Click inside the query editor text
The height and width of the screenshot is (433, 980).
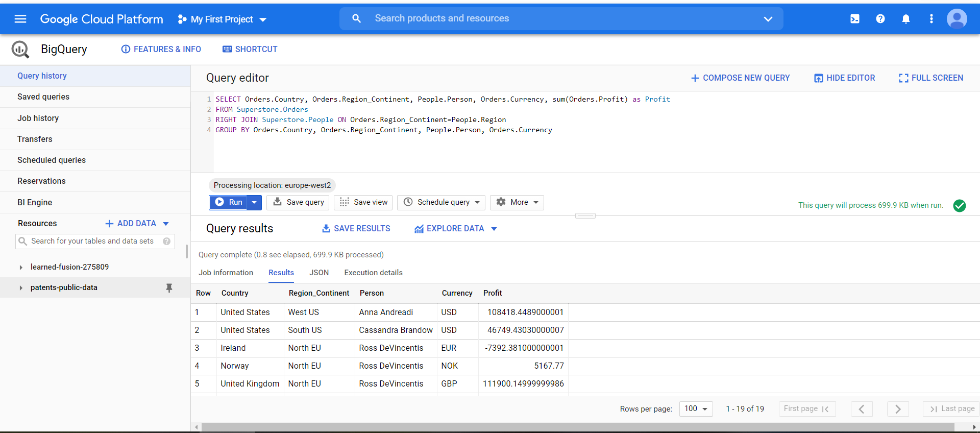(596, 132)
